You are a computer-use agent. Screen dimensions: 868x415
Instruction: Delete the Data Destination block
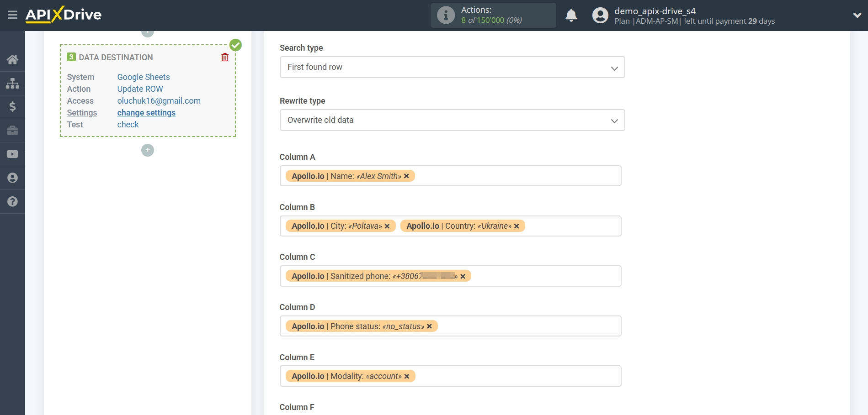(225, 57)
